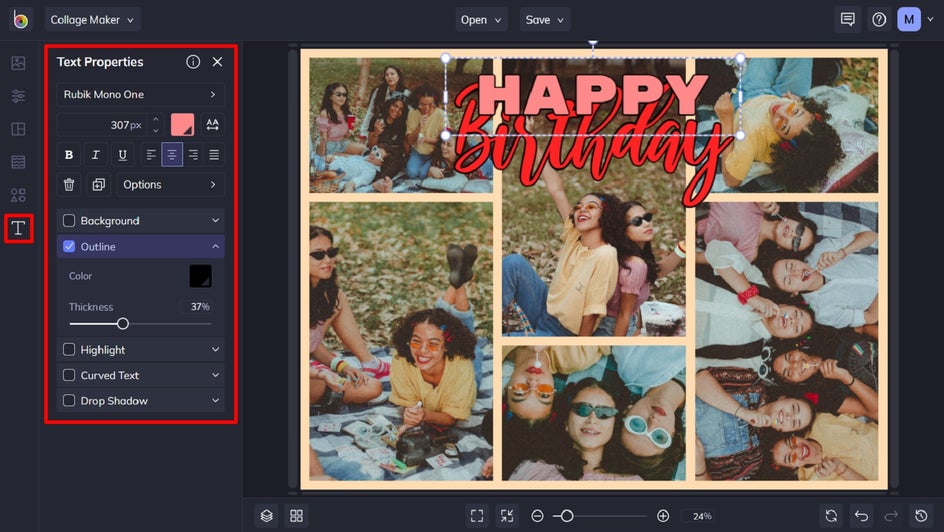Screen dimensions: 944x532
Task: Open the Edit adjustments sliders tool
Action: point(18,96)
